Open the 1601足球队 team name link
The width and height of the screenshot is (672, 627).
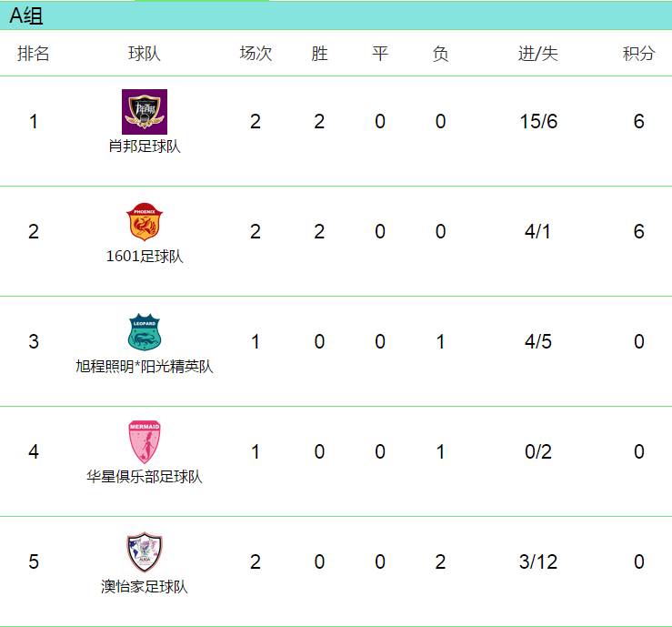coord(145,257)
